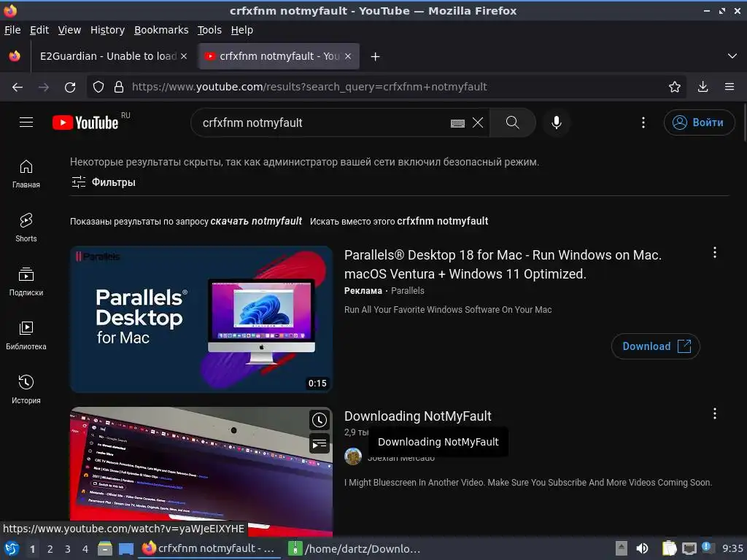
Task: Open the Фильтры search filters panel
Action: click(x=104, y=182)
